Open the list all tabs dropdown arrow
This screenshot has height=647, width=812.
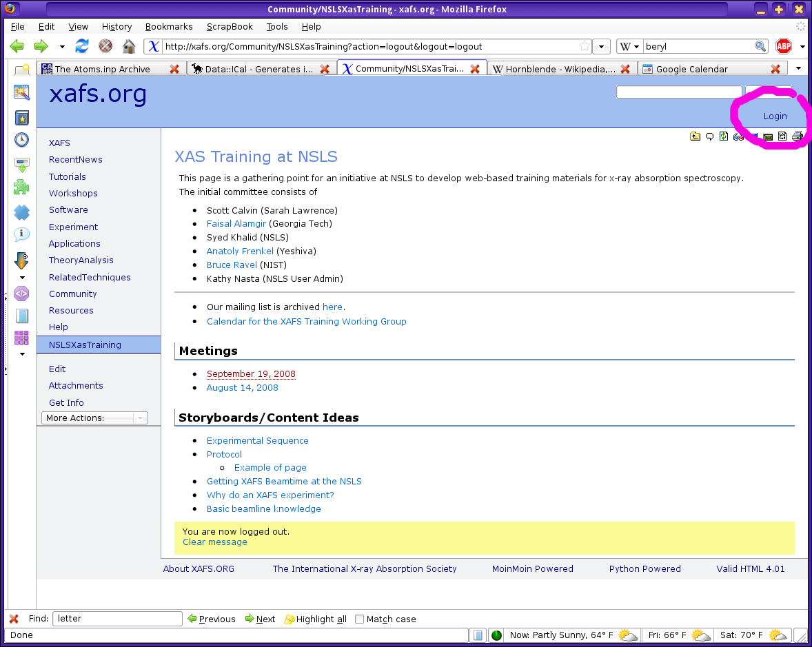[x=798, y=68]
